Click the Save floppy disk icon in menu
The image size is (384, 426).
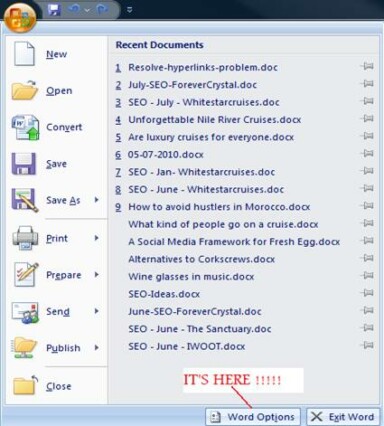(24, 164)
